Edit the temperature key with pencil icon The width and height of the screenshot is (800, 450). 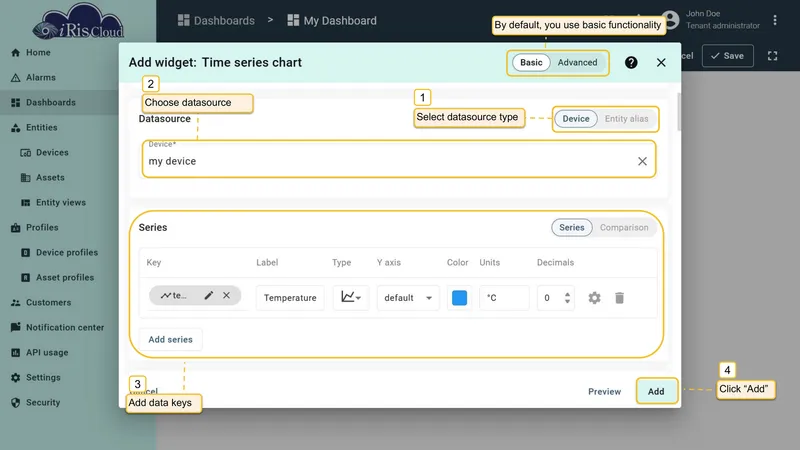[209, 295]
